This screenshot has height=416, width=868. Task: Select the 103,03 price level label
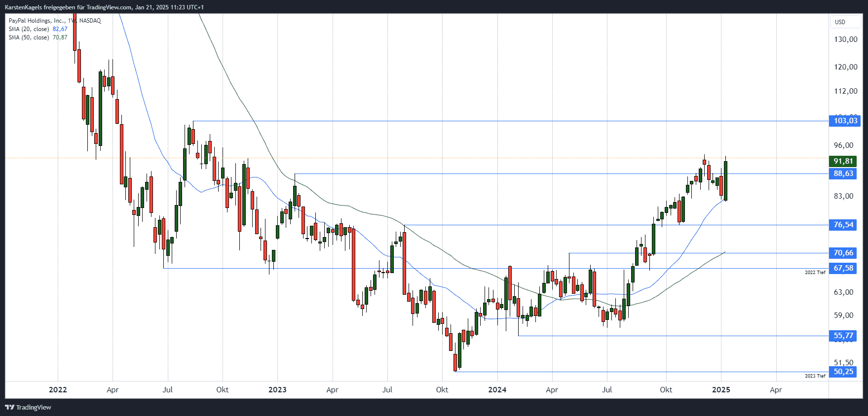[845, 121]
